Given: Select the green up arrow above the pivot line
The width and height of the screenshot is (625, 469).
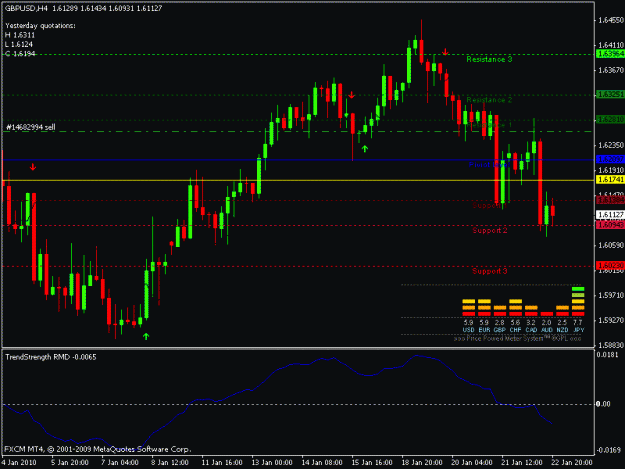Looking at the screenshot, I should (364, 149).
